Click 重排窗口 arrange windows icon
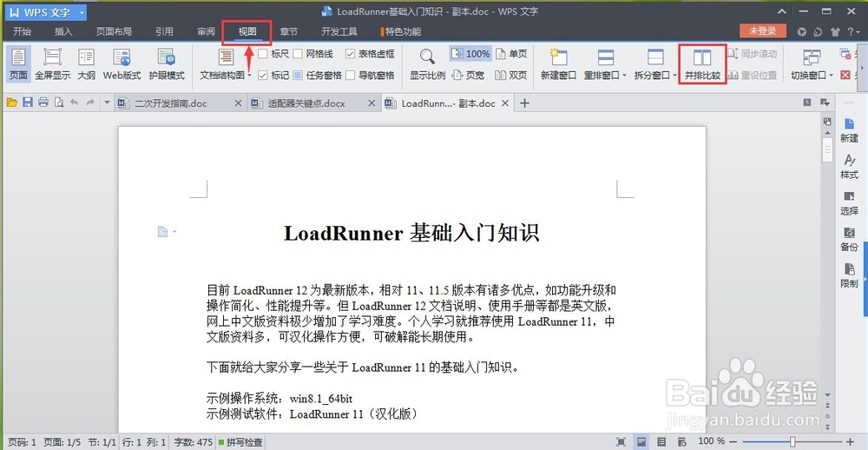The height and width of the screenshot is (450, 868). click(606, 57)
